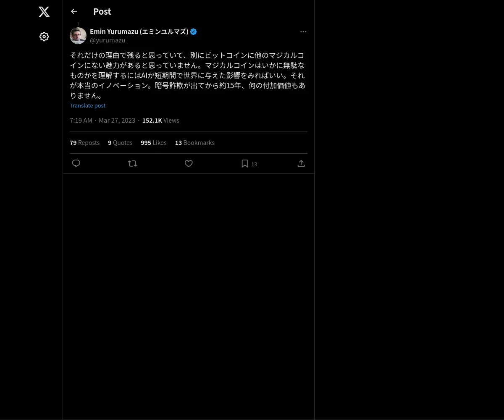Click the X logo icon
The image size is (504, 420).
(x=44, y=12)
